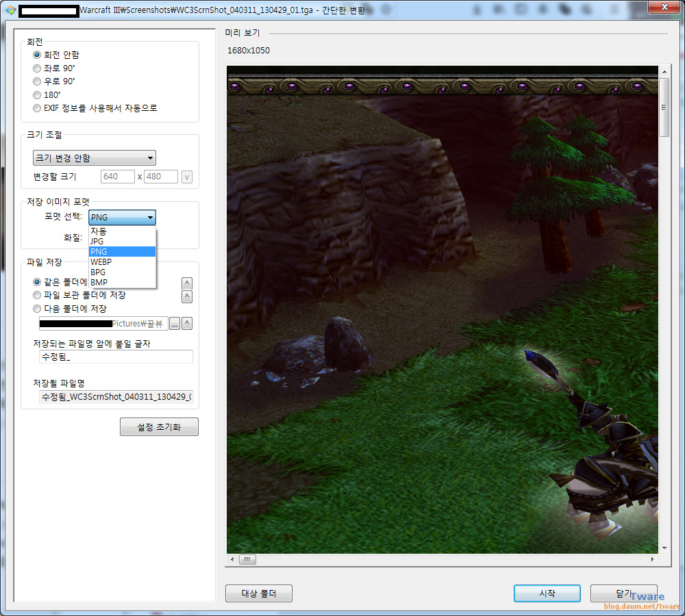This screenshot has height=616, width=685.
Task: Click the ^ button next to browse button
Action: tap(187, 324)
